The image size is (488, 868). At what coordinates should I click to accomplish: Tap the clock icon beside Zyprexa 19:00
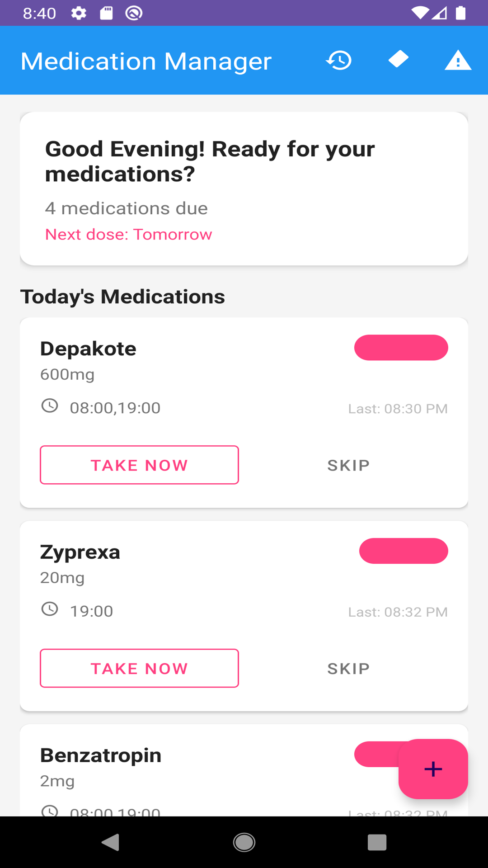point(50,609)
